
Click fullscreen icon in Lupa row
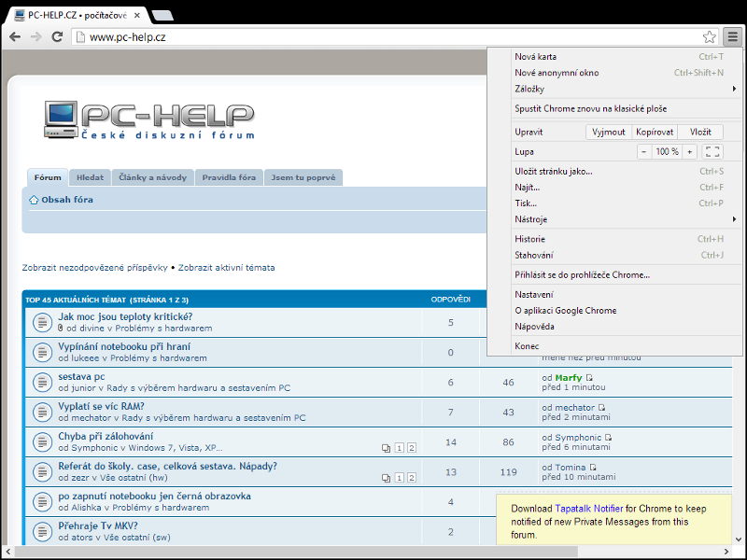[712, 152]
